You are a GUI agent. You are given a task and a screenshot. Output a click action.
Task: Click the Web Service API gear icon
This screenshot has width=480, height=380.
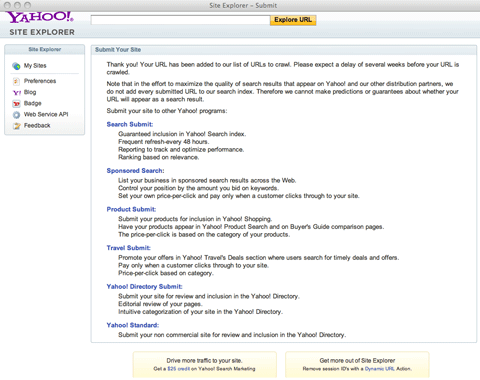16,115
